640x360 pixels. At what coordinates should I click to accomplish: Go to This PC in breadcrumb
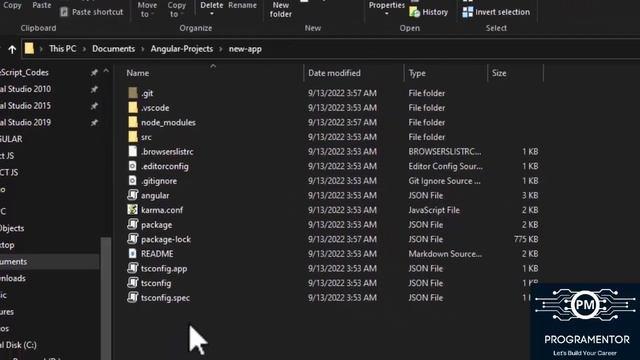tap(62, 49)
